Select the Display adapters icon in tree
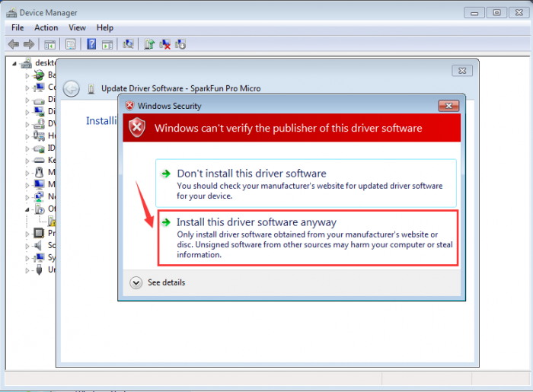The height and width of the screenshot is (392, 533). click(39, 111)
